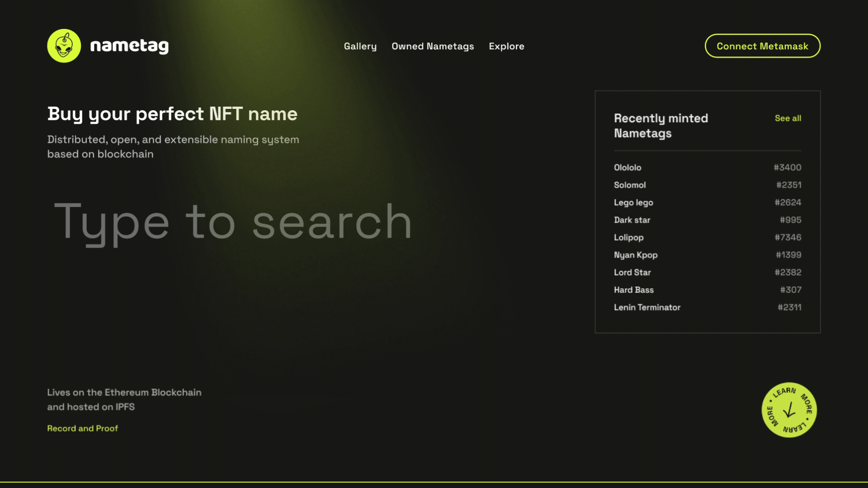Click the nametag brand wordmark
Image resolution: width=868 pixels, height=488 pixels.
click(x=129, y=46)
